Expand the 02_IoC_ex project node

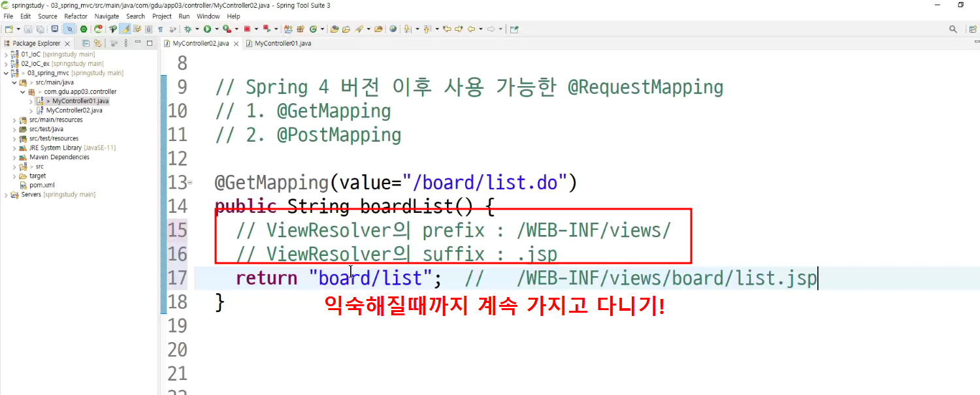tap(6, 64)
